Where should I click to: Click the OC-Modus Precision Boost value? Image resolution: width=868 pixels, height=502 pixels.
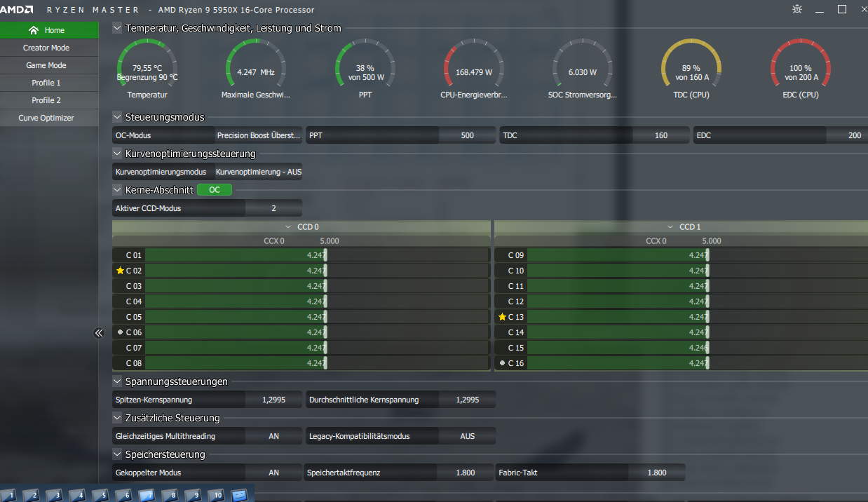click(259, 135)
